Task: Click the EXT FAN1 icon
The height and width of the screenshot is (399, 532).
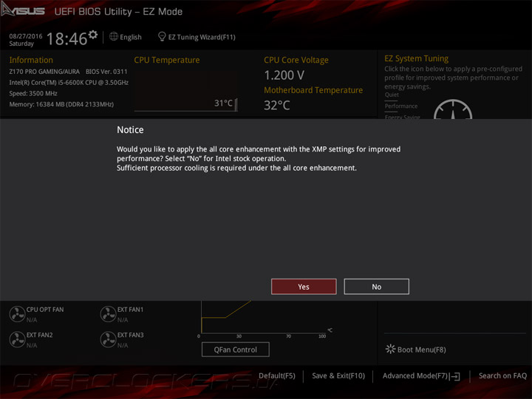Action: pyautogui.click(x=108, y=314)
